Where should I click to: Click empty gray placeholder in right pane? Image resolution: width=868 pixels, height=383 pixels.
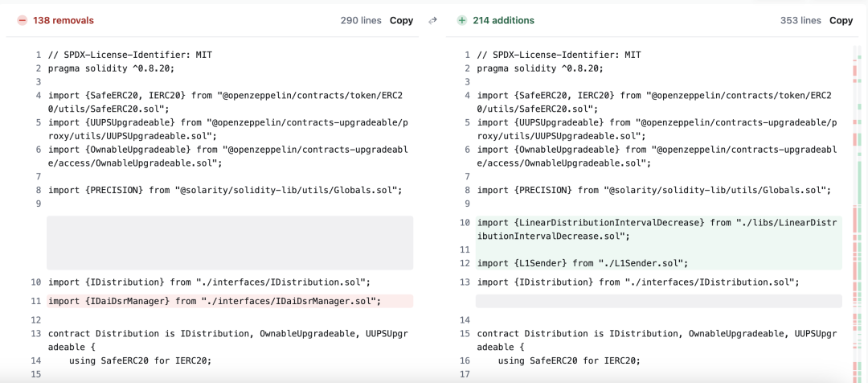pyautogui.click(x=658, y=301)
